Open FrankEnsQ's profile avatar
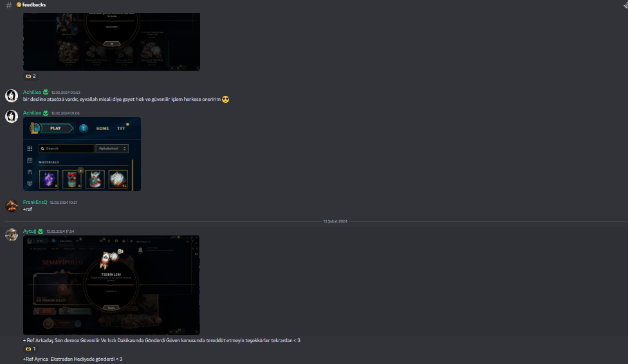Image resolution: width=628 pixels, height=364 pixels. tap(11, 206)
